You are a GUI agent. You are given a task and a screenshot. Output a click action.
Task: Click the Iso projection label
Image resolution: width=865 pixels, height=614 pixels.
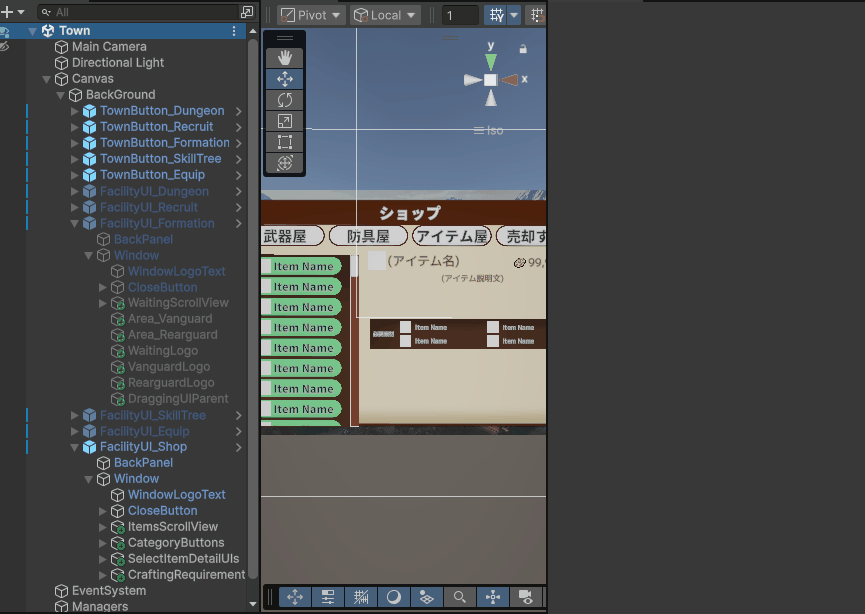click(x=489, y=131)
